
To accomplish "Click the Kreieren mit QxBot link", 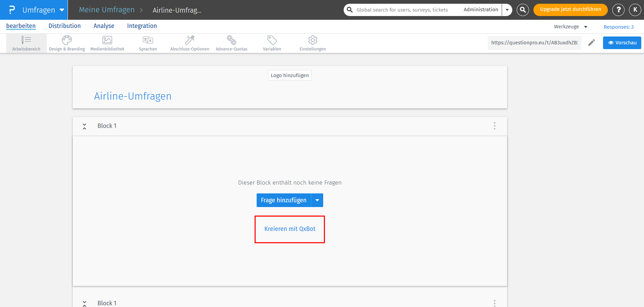I will tap(290, 229).
